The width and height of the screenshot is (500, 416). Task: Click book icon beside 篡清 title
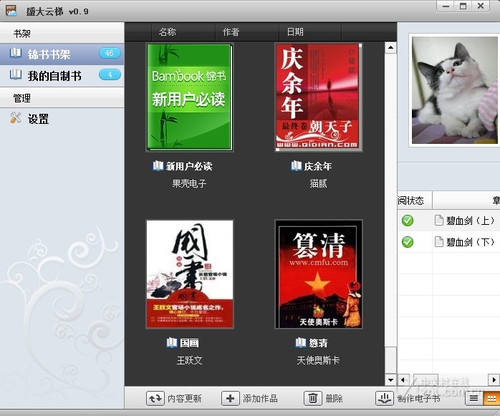pos(300,342)
